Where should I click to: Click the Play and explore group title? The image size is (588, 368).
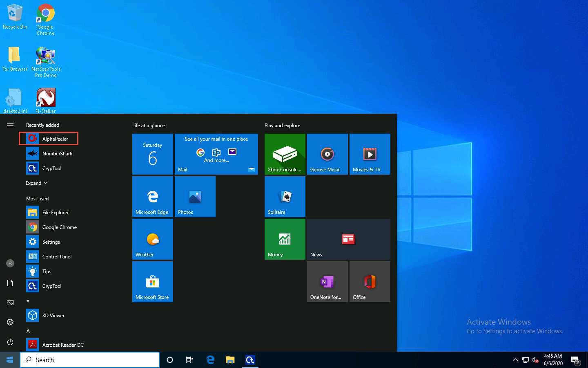point(282,126)
